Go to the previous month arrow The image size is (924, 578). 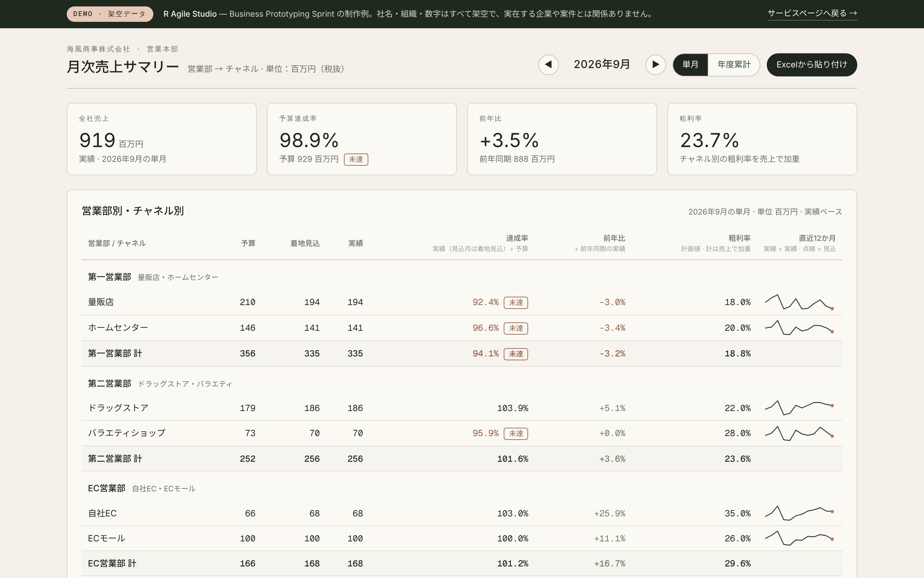pyautogui.click(x=548, y=65)
